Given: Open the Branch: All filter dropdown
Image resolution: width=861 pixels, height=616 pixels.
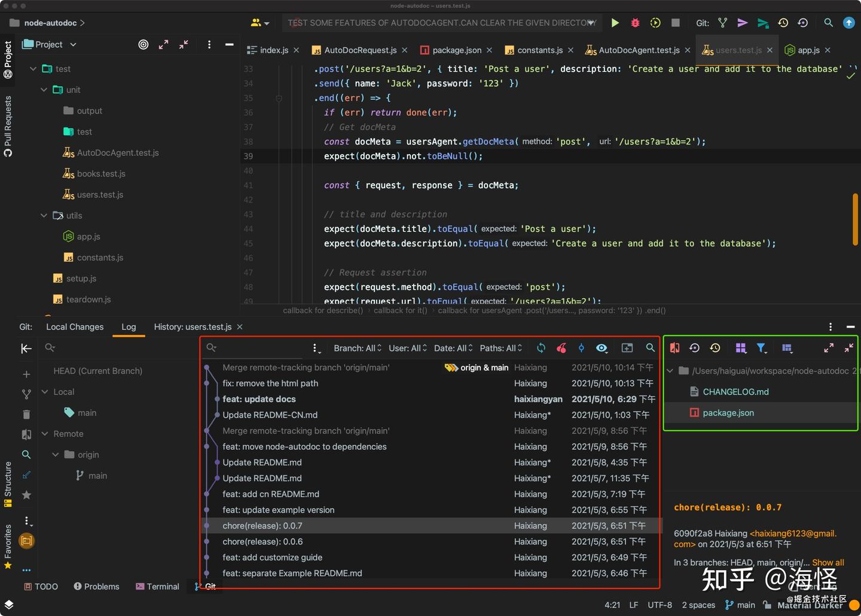Looking at the screenshot, I should click(357, 348).
